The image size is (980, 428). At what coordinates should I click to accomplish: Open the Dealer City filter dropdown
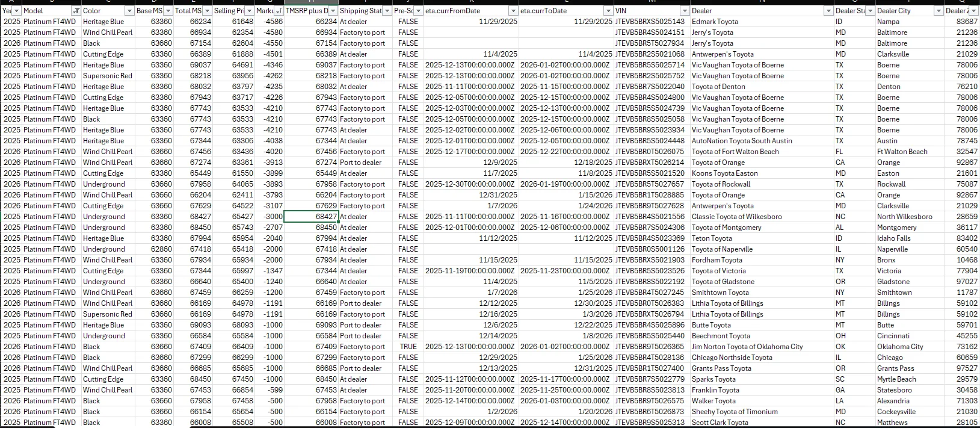(x=938, y=11)
